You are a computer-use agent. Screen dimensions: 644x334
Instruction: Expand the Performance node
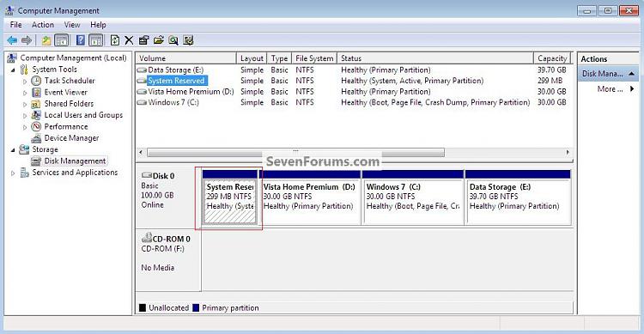click(x=25, y=127)
